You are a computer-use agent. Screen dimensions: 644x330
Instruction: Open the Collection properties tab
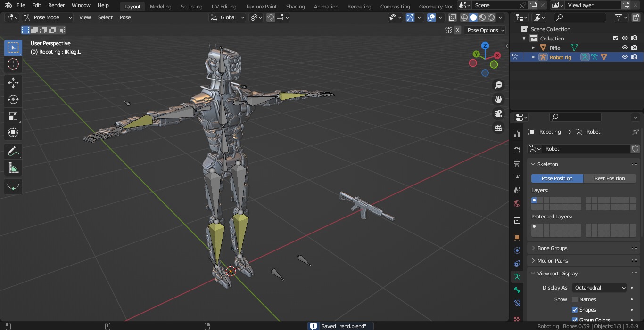point(517,220)
